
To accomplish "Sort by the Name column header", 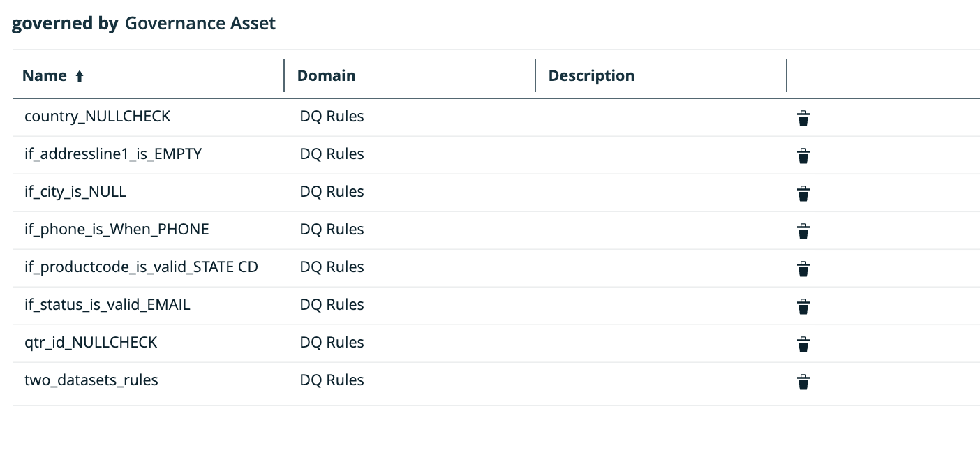I will tap(45, 75).
